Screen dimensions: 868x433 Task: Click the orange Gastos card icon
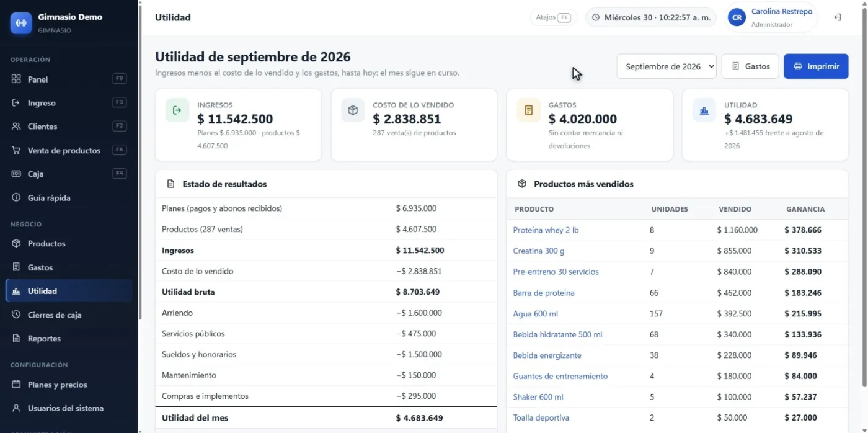(x=529, y=110)
